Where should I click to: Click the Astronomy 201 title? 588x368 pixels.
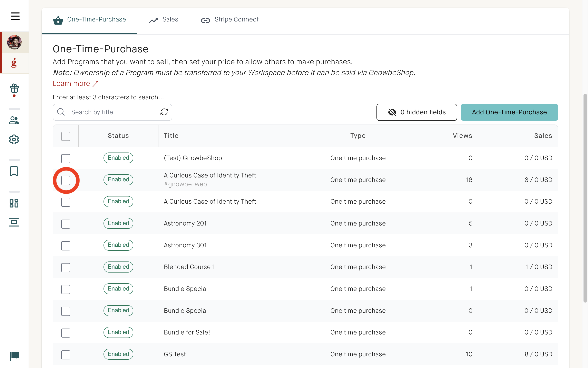click(185, 223)
